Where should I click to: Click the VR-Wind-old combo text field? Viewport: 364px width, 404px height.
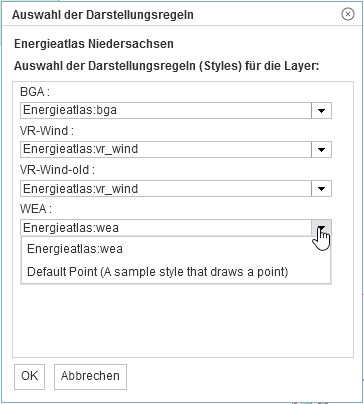click(x=166, y=189)
